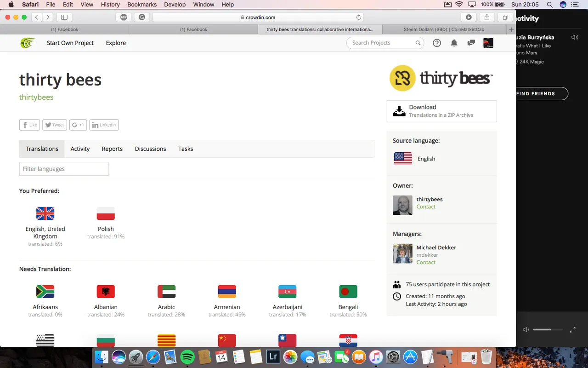Click Download Translations ZIP button
588x368 pixels.
pyautogui.click(x=441, y=111)
